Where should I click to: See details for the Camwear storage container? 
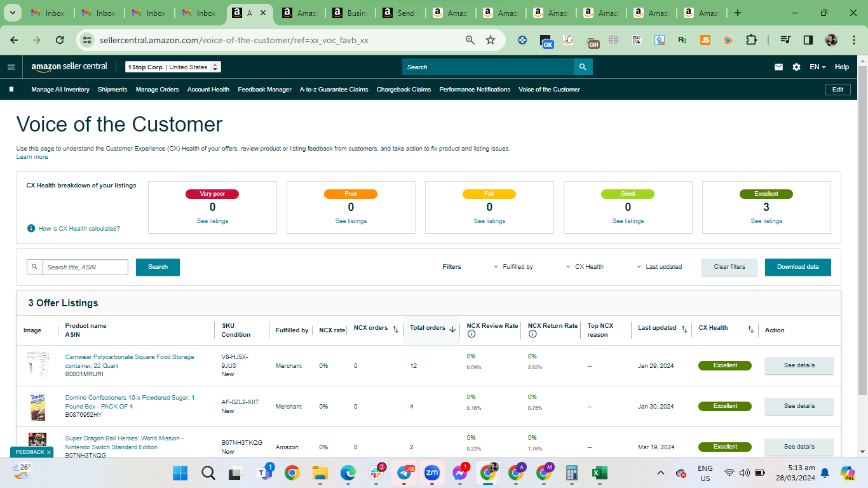pyautogui.click(x=799, y=365)
